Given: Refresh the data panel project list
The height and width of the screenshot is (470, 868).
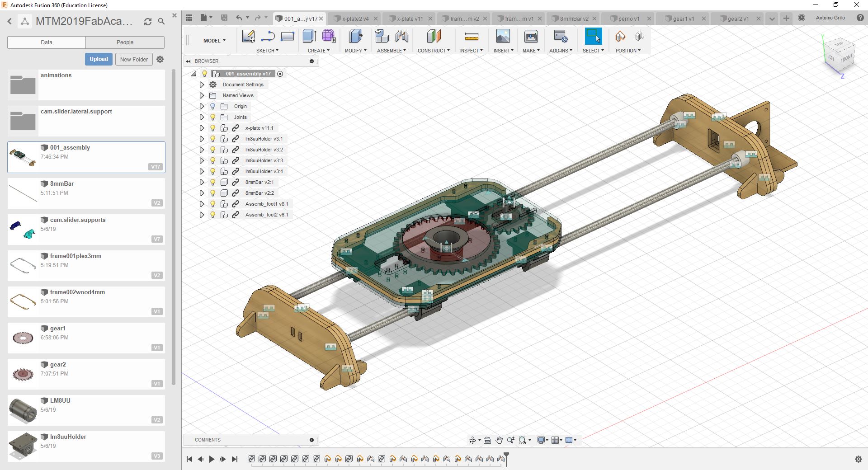Looking at the screenshot, I should (147, 21).
